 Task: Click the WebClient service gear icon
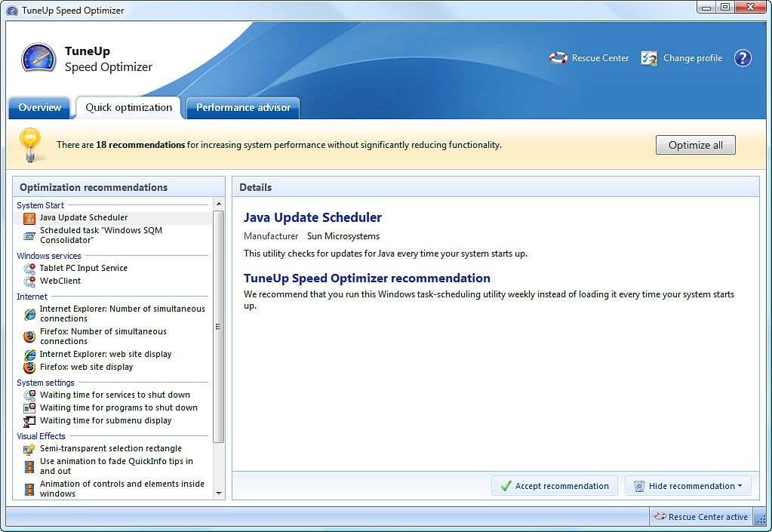coord(29,281)
